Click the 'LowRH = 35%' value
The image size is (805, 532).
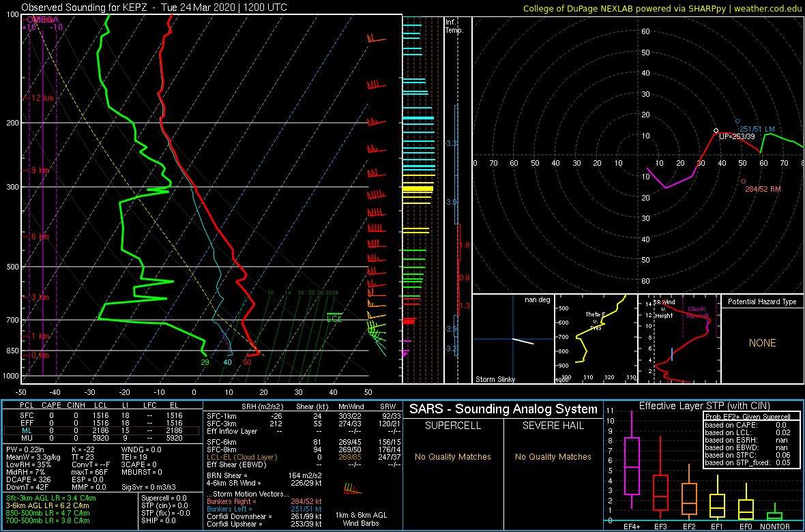[28, 464]
